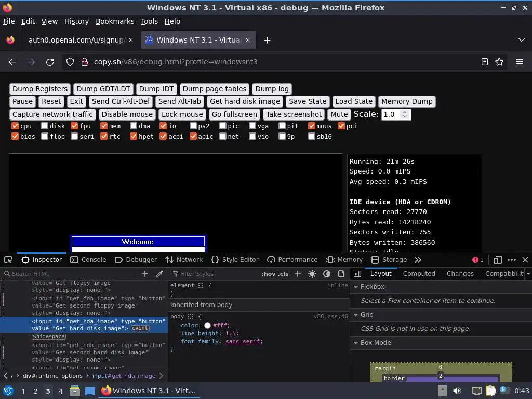Collapse the Grid section

(x=356, y=315)
